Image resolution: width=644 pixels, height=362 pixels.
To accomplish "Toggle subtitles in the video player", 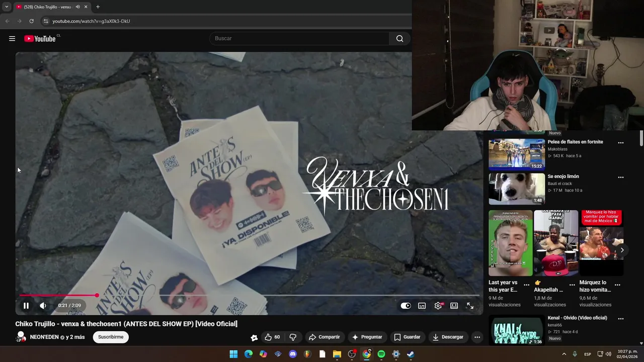I will (422, 306).
